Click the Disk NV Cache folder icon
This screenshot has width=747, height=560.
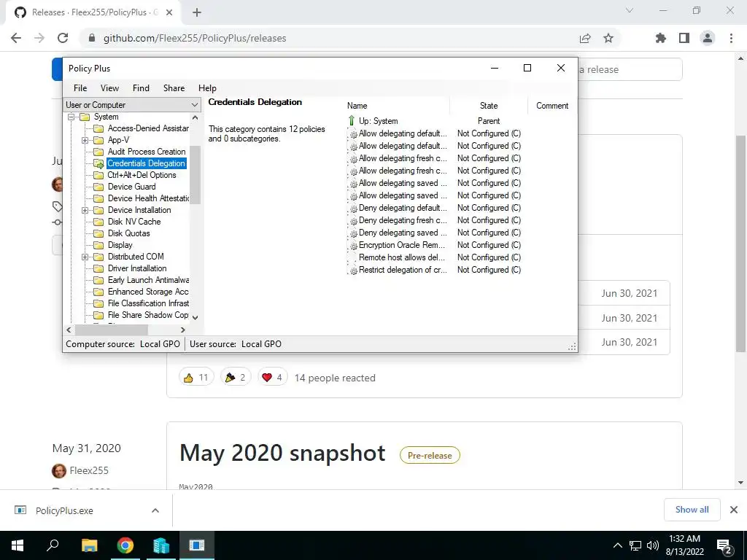tap(98, 222)
